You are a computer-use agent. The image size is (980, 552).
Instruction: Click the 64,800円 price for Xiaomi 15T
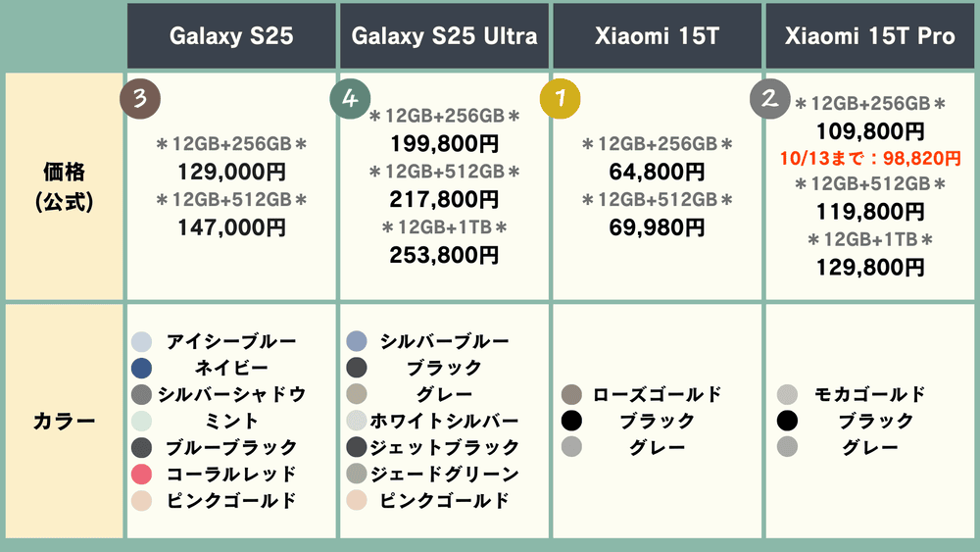(x=657, y=173)
